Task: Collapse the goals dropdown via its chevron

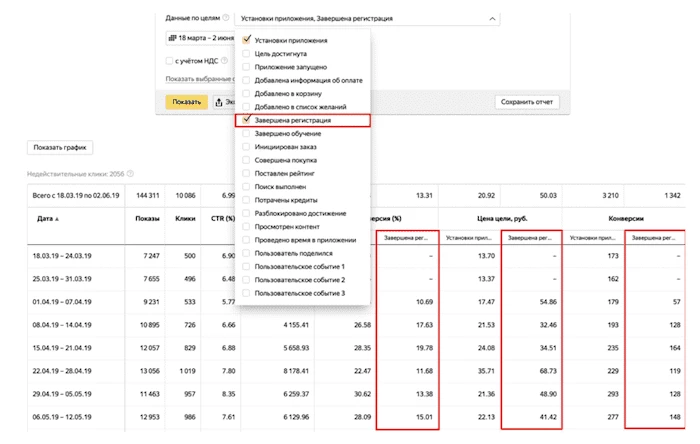Action: pos(492,19)
